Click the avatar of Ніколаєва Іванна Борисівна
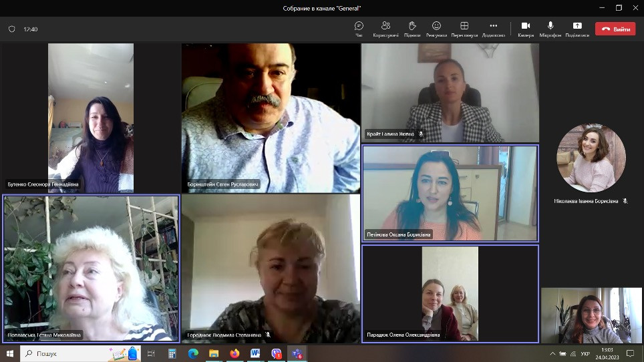This screenshot has width=644, height=362. click(x=591, y=158)
